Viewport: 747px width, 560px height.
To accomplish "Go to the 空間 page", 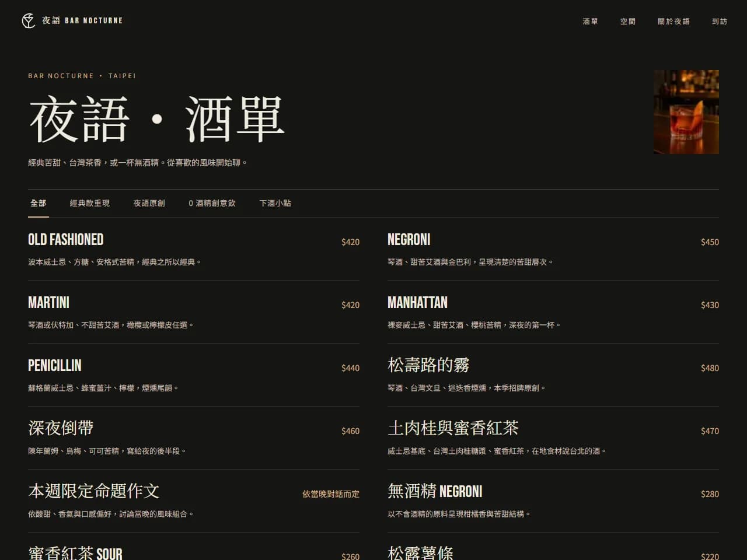I will (627, 21).
